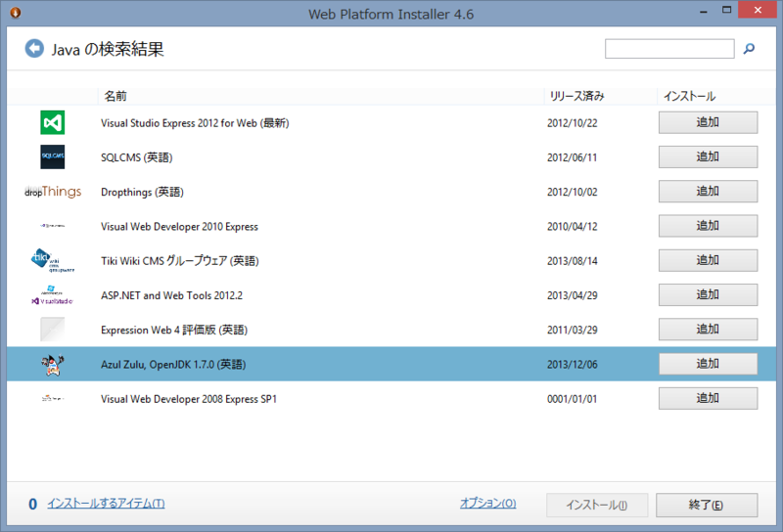This screenshot has width=783, height=532.
Task: Add Dropthings (英語) to install list
Action: [708, 191]
